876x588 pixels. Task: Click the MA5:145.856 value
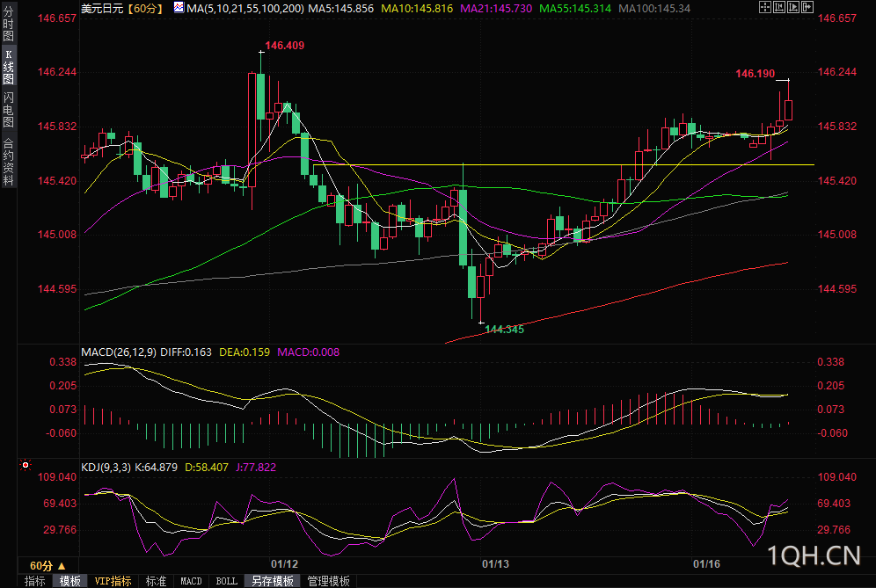[x=341, y=9]
